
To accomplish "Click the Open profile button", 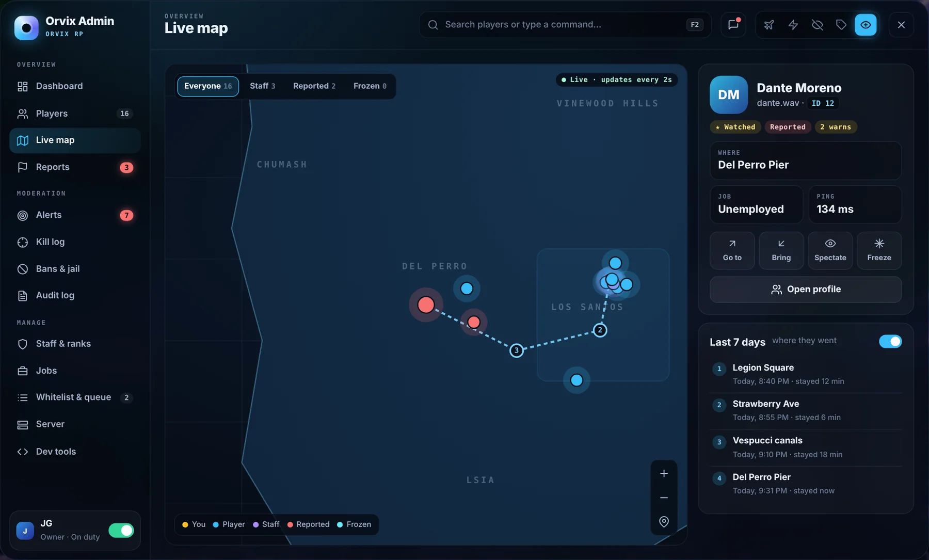I will pos(806,290).
